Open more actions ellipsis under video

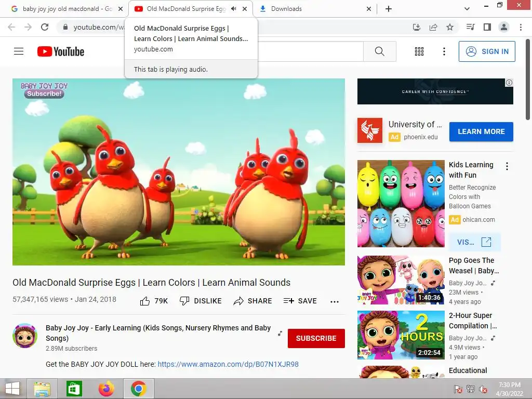(x=335, y=302)
